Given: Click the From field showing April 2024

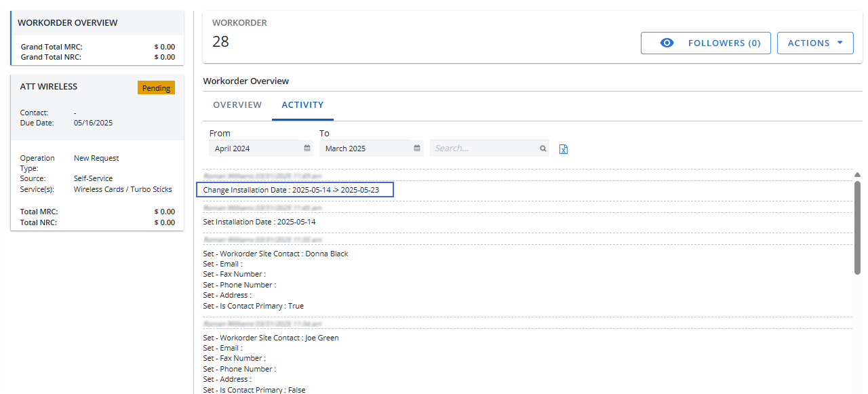Looking at the screenshot, I should click(254, 149).
